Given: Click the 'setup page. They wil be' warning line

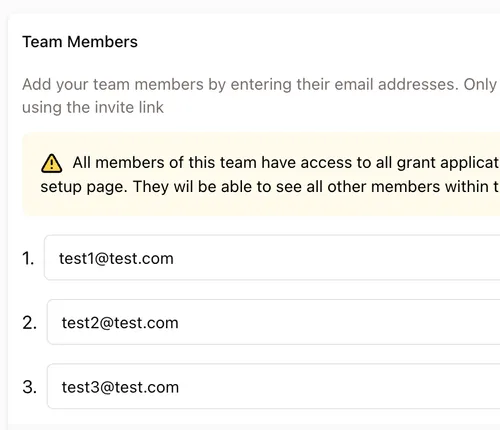Looking at the screenshot, I should pos(270,187).
